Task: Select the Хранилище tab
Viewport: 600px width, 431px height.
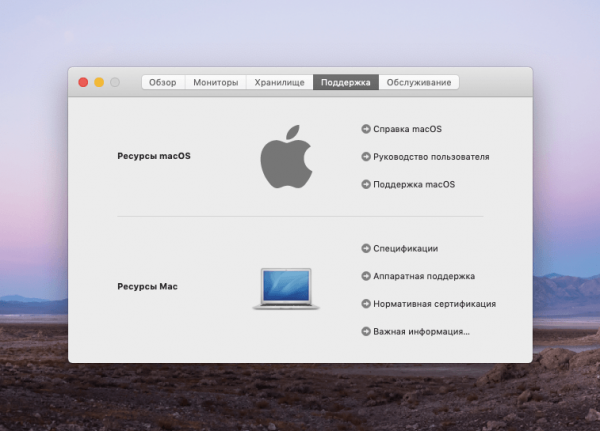Action: (280, 82)
